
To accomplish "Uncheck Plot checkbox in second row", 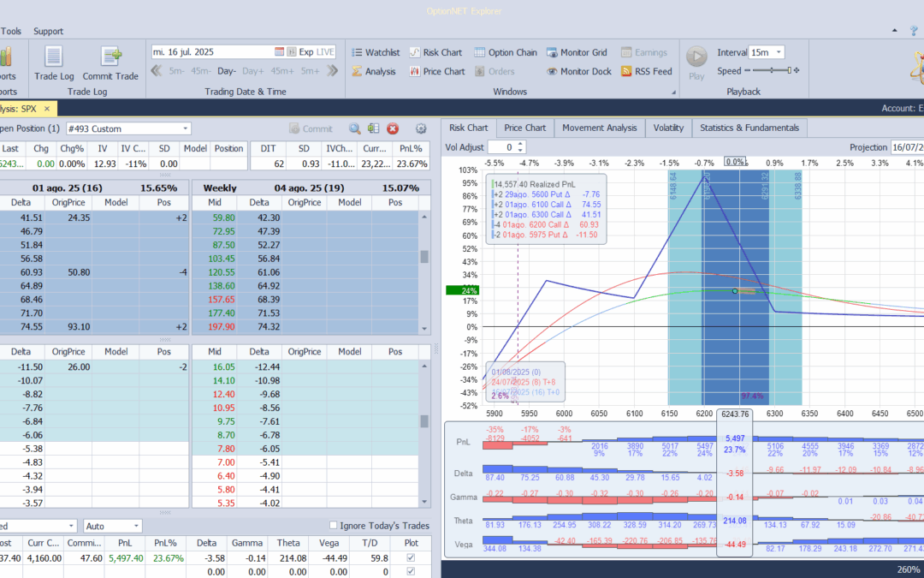I will (410, 571).
